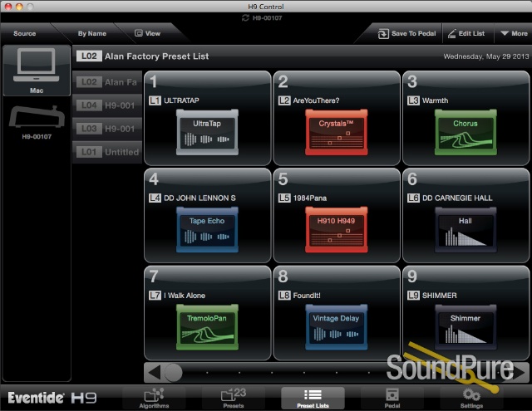
Task: Click the L9 badge next to SHIMMER
Action: click(413, 296)
